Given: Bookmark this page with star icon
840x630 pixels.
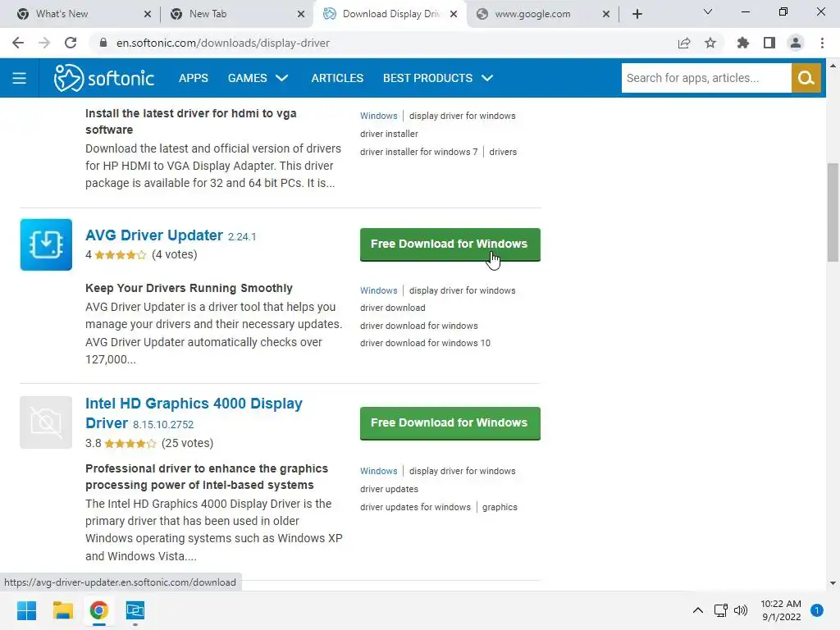Looking at the screenshot, I should tap(710, 43).
